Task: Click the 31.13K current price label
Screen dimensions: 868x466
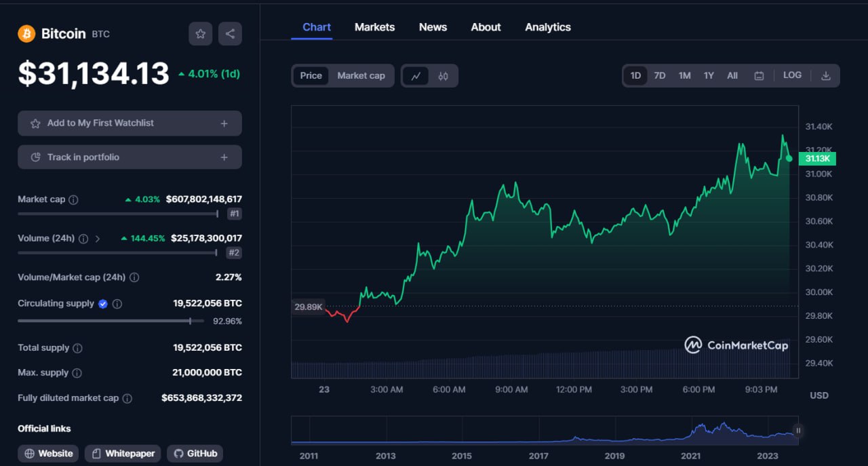Action: click(x=817, y=159)
